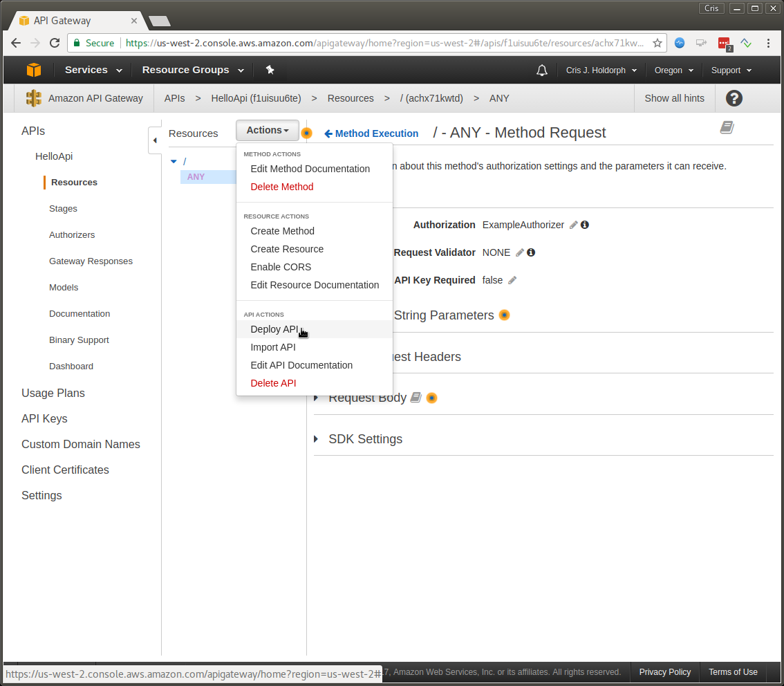Screen dimensions: 784x686
Task: Open the notifications bell icon
Action: 542,71
